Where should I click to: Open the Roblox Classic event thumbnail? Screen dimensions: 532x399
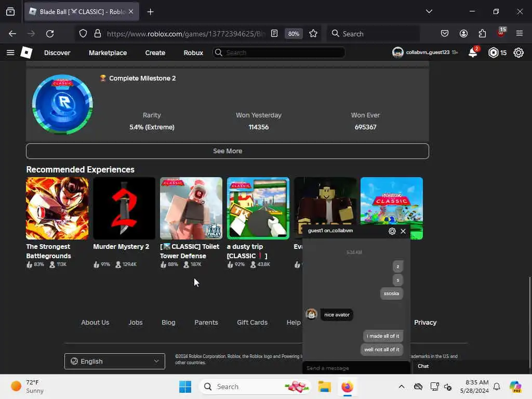[392, 201]
